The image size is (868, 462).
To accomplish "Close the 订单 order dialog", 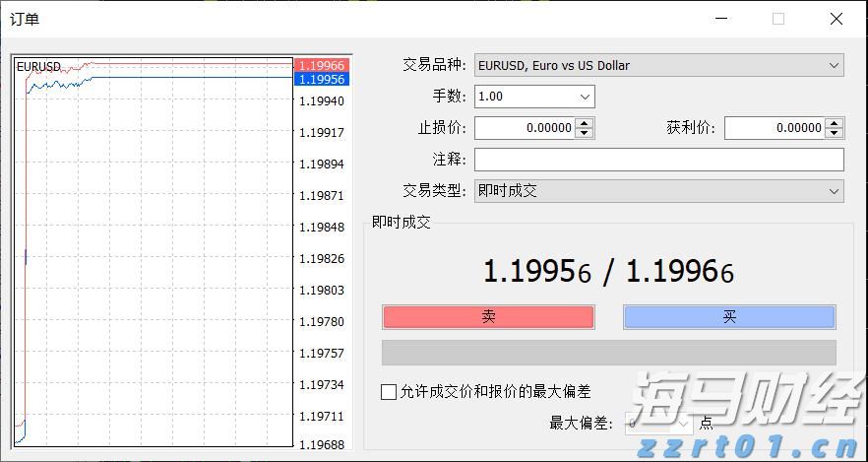I will tap(836, 19).
